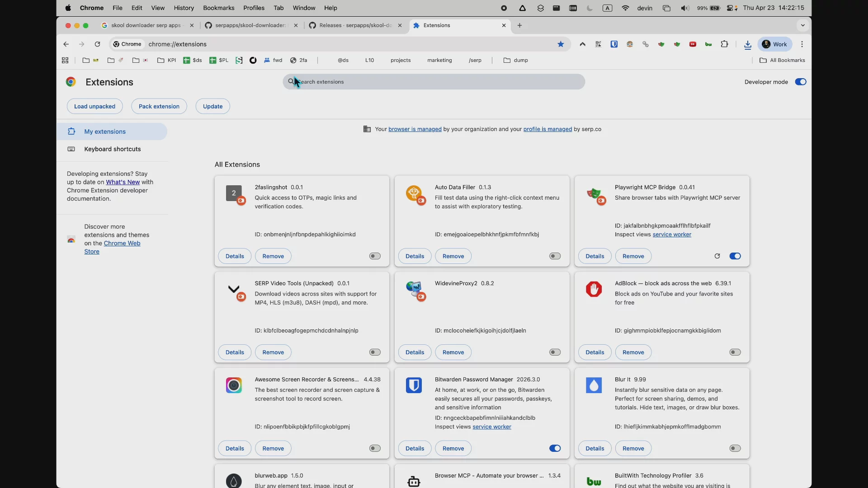Viewport: 868px width, 488px height.
Task: Open the Chrome extensions puzzle icon
Action: point(724,44)
